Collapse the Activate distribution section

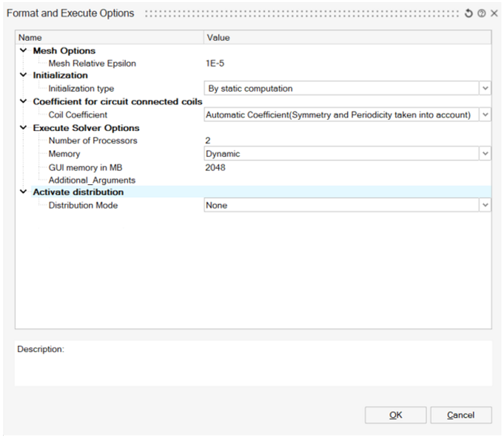pyautogui.click(x=23, y=192)
